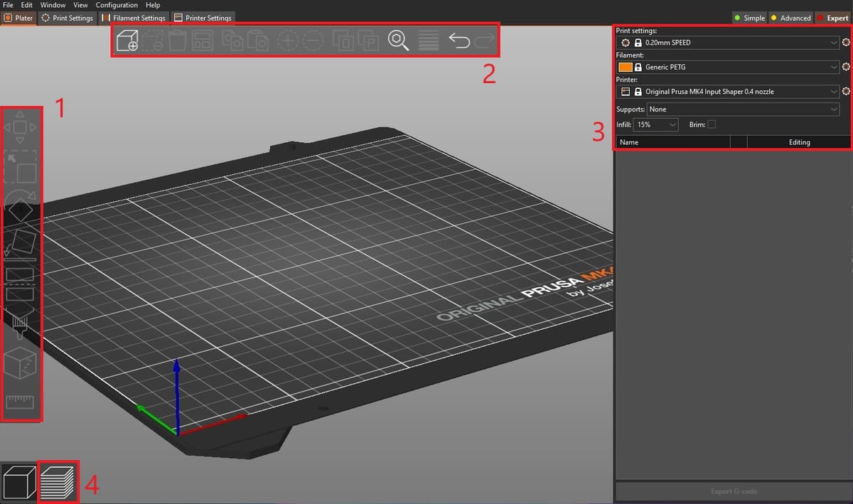Open the 0.20mm SPEED print settings dropdown
Screen dimensions: 853x504
[728, 43]
